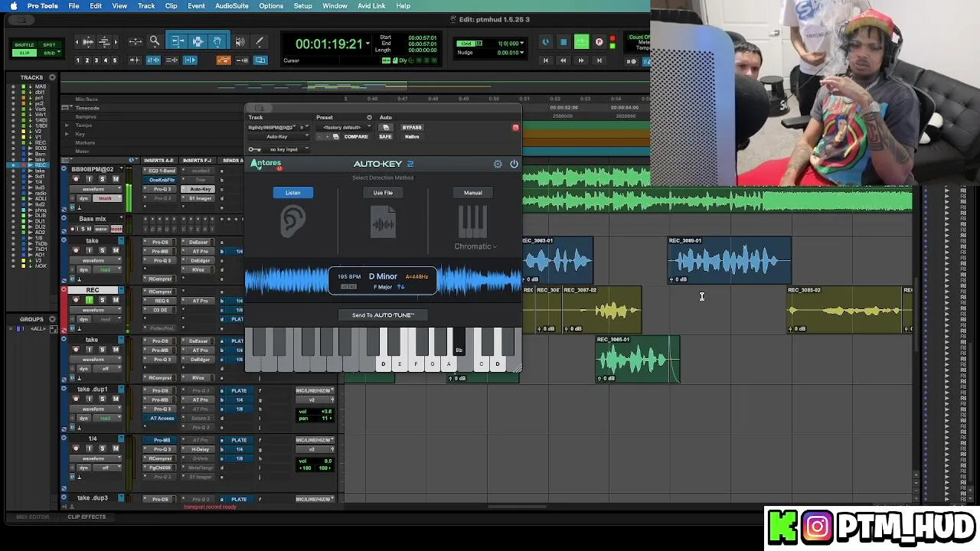This screenshot has width=980, height=551.
Task: Click the rewind transport button
Action: tap(563, 60)
